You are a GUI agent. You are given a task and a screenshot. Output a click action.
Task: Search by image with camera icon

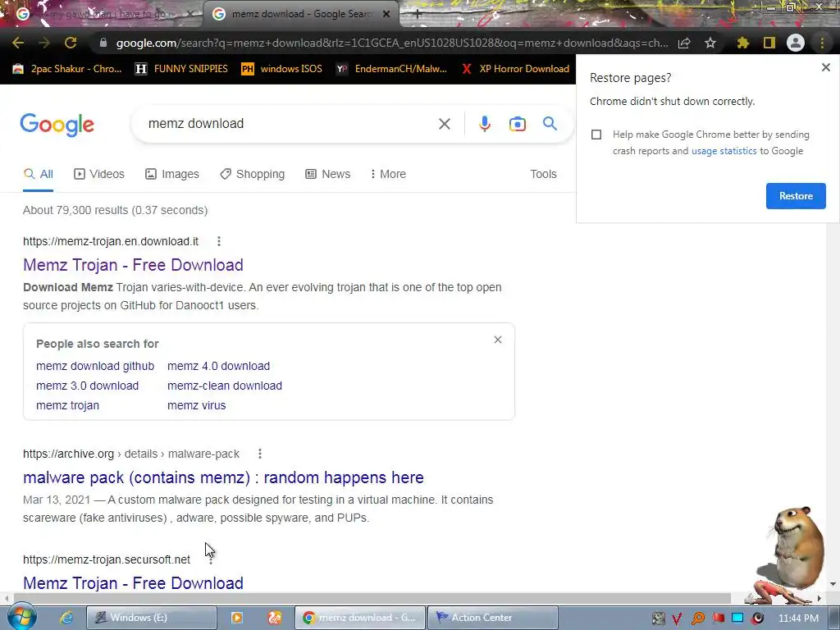[517, 125]
